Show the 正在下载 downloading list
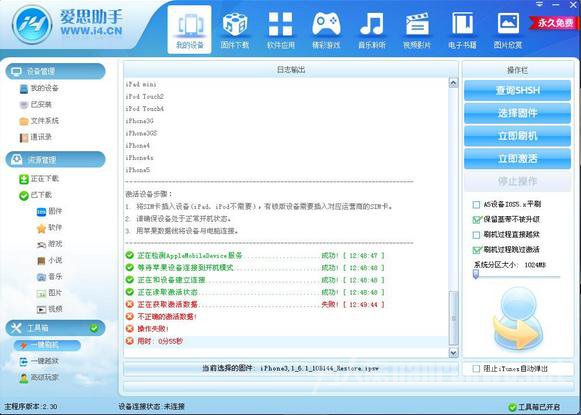581x415 pixels. (x=39, y=179)
